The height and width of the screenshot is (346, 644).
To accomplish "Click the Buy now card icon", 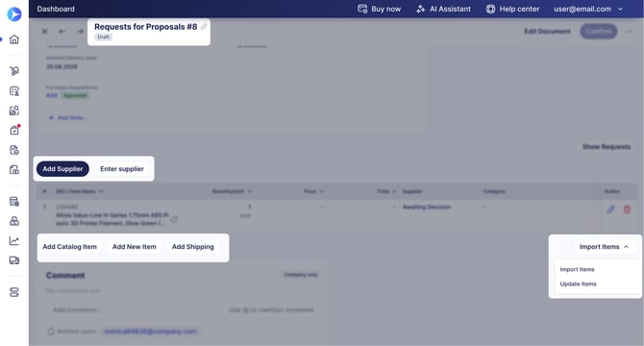I will (362, 9).
